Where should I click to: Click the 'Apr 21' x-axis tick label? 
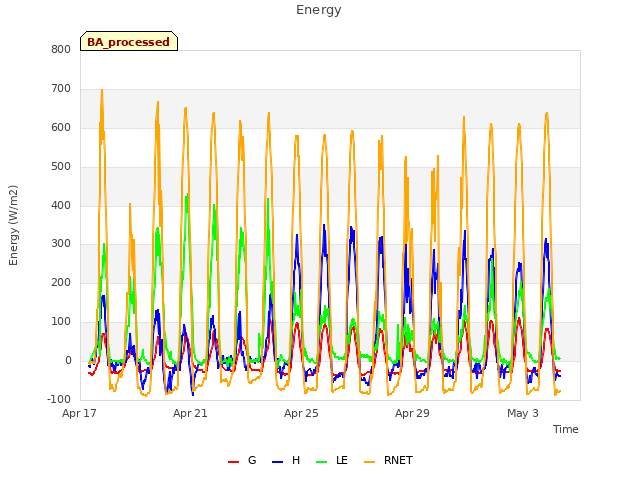(x=190, y=413)
